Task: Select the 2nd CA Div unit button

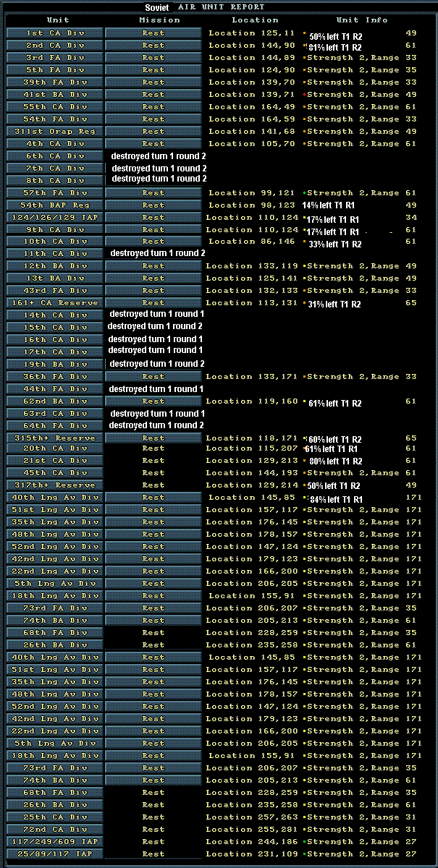Action: (55, 46)
